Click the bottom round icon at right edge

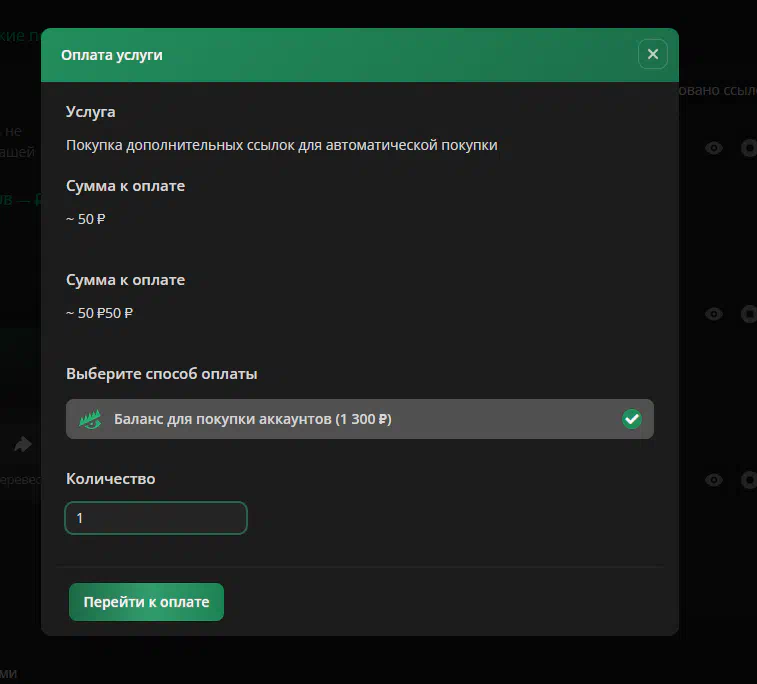coord(749,480)
